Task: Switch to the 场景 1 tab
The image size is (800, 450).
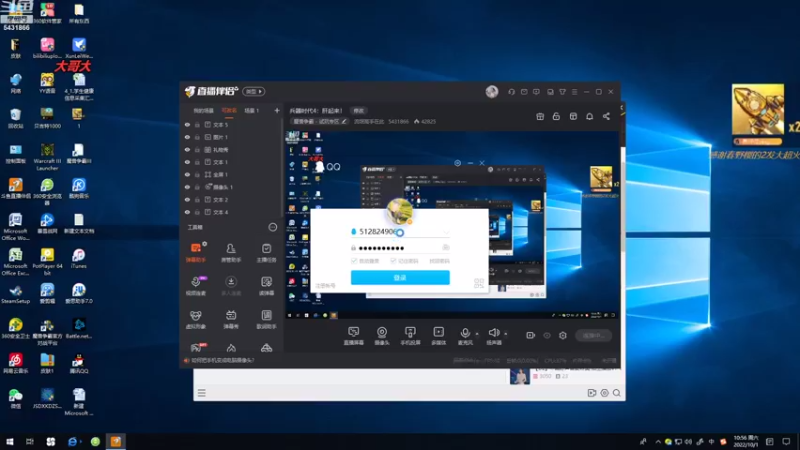Action: pos(252,111)
